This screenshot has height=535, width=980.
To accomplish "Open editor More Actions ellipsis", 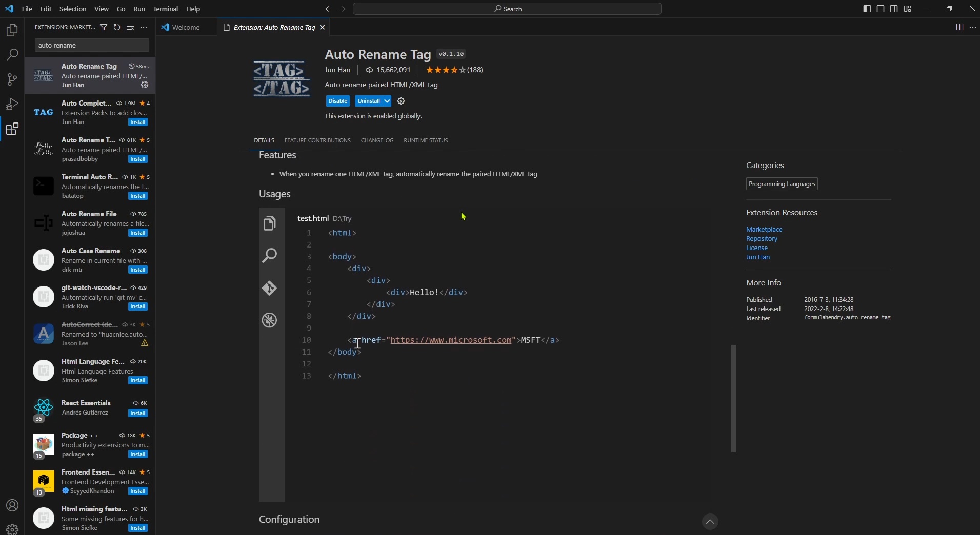I will click(973, 27).
